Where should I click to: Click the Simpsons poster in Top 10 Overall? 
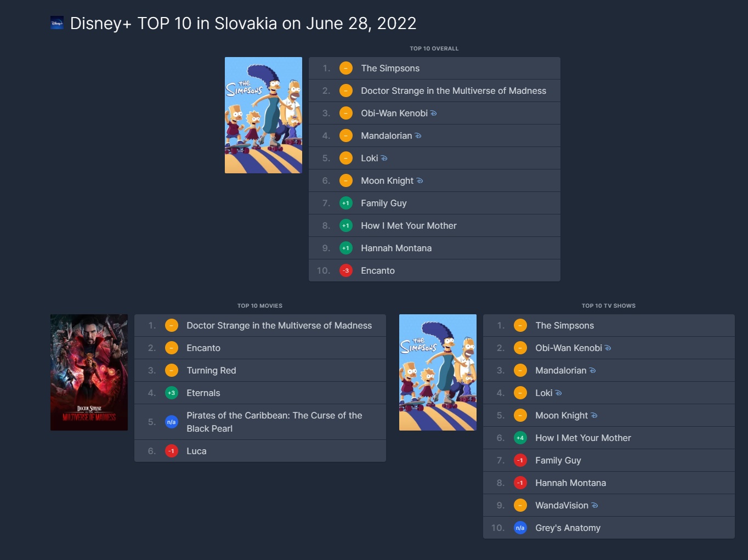coord(263,115)
